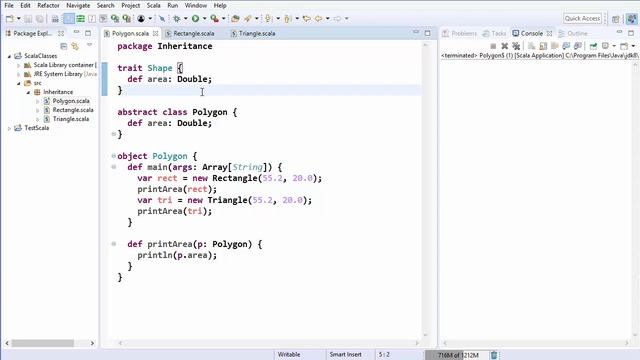Close the Polygon.scala editor tab
Screen dimensions: 640x360
click(156, 33)
